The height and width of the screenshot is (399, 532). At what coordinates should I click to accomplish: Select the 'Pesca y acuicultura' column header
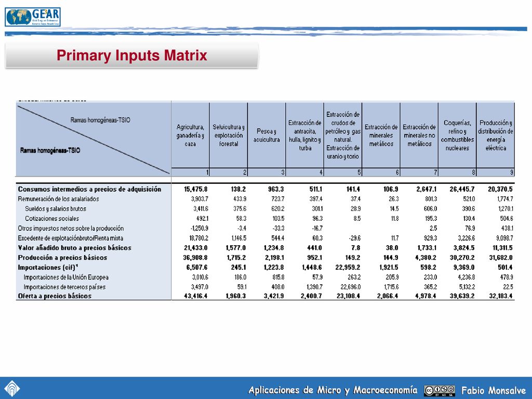[267, 136]
